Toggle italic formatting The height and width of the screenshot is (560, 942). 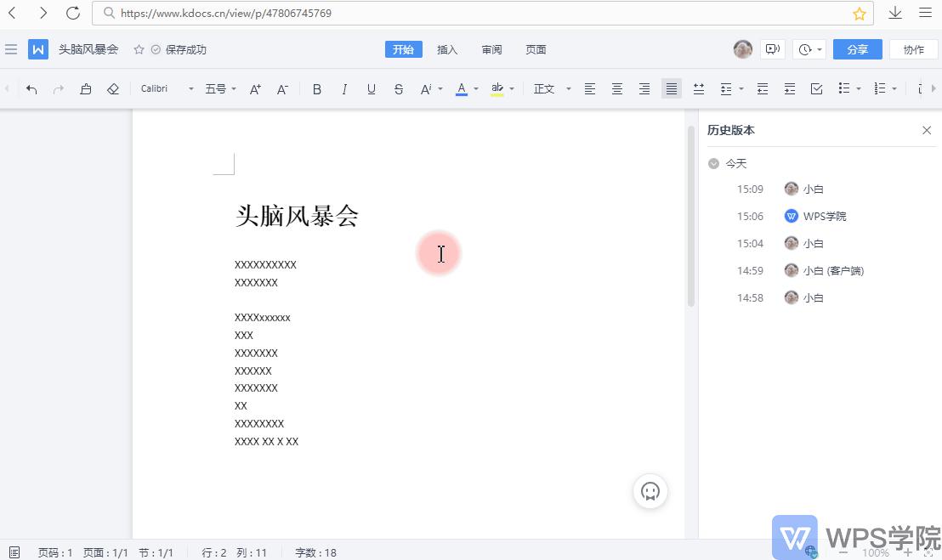tap(343, 88)
